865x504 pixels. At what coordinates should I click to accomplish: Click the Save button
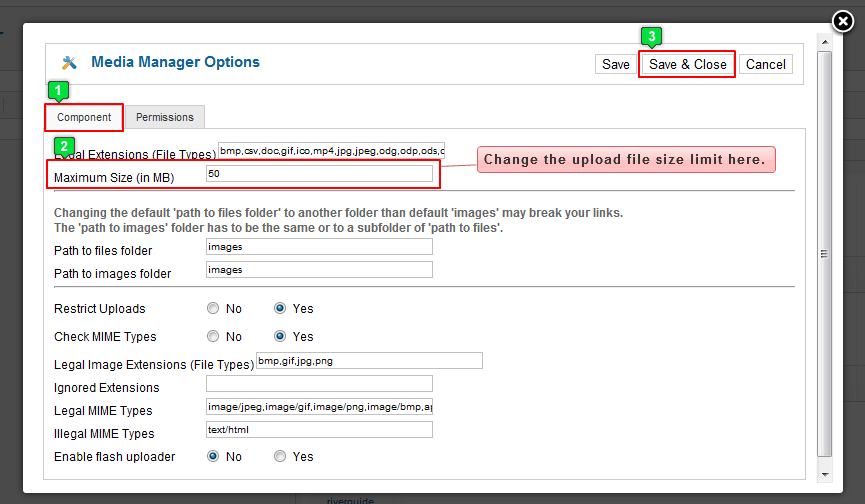615,64
